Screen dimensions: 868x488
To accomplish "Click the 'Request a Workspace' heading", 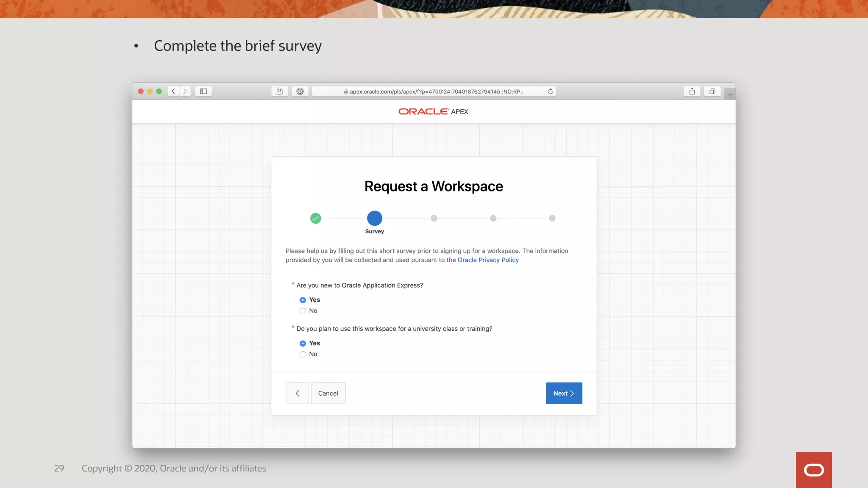I will point(434,186).
